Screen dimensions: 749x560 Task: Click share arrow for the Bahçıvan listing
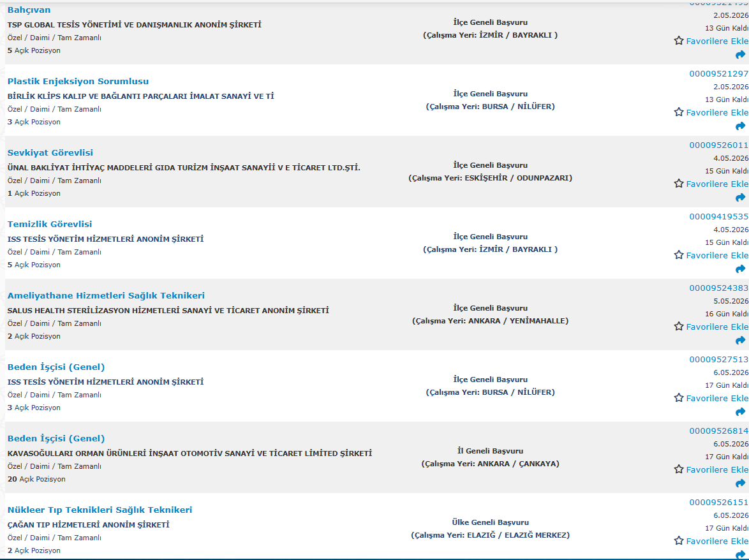(x=740, y=55)
